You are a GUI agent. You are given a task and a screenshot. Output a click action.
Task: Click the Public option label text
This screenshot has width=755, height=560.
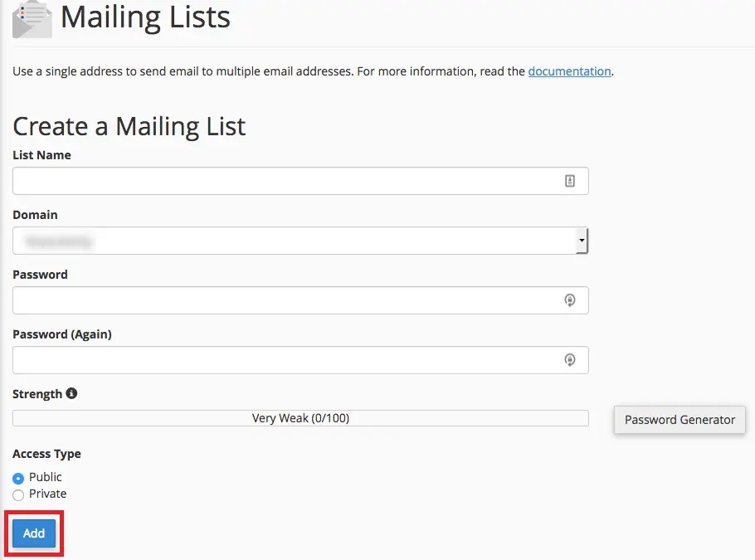46,477
